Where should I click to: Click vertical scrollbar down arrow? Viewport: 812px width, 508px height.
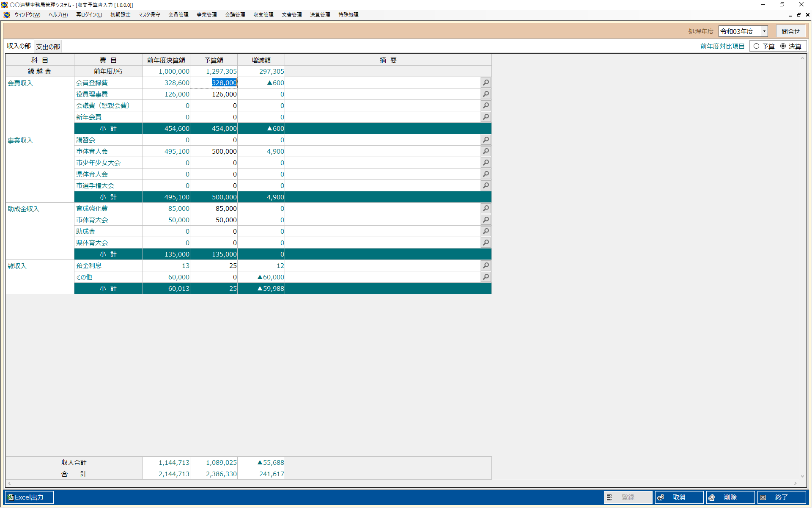tap(802, 476)
